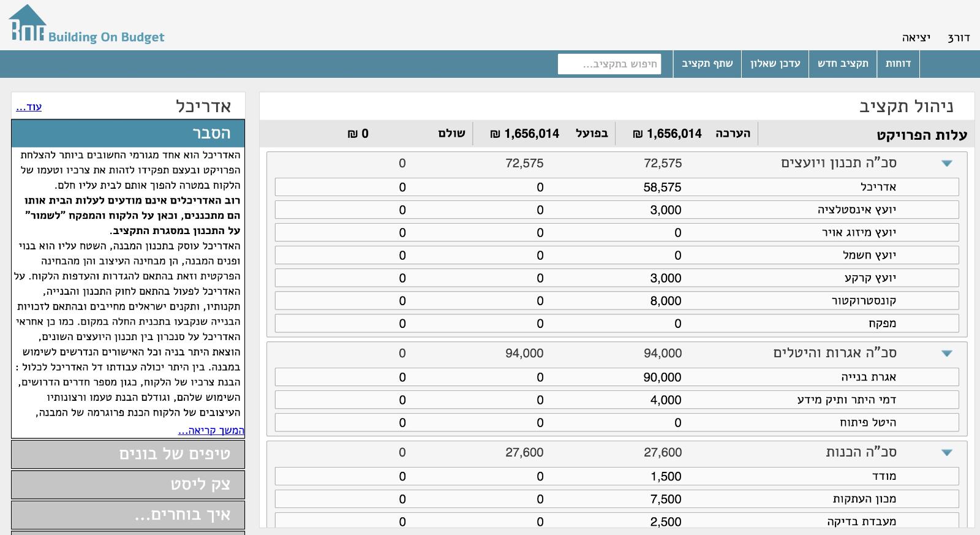Open תקציב חדש in the nav bar
Image resolution: width=980 pixels, height=535 pixels.
[x=843, y=64]
